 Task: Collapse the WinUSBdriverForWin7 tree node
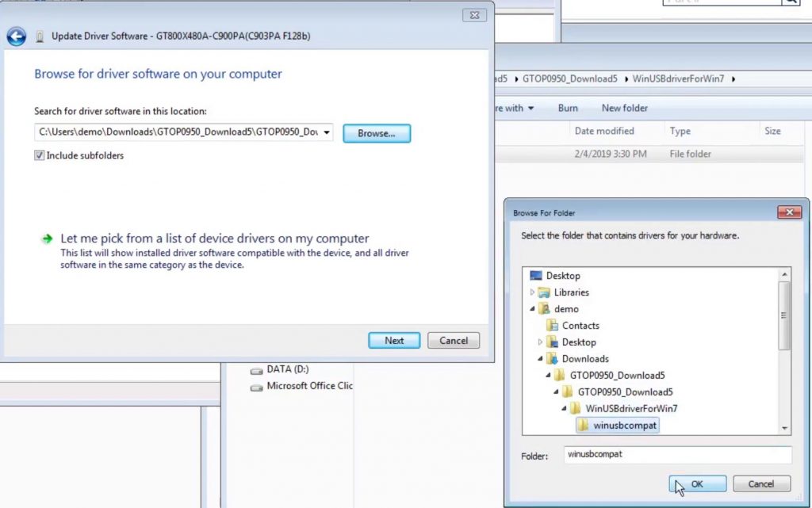tap(565, 409)
